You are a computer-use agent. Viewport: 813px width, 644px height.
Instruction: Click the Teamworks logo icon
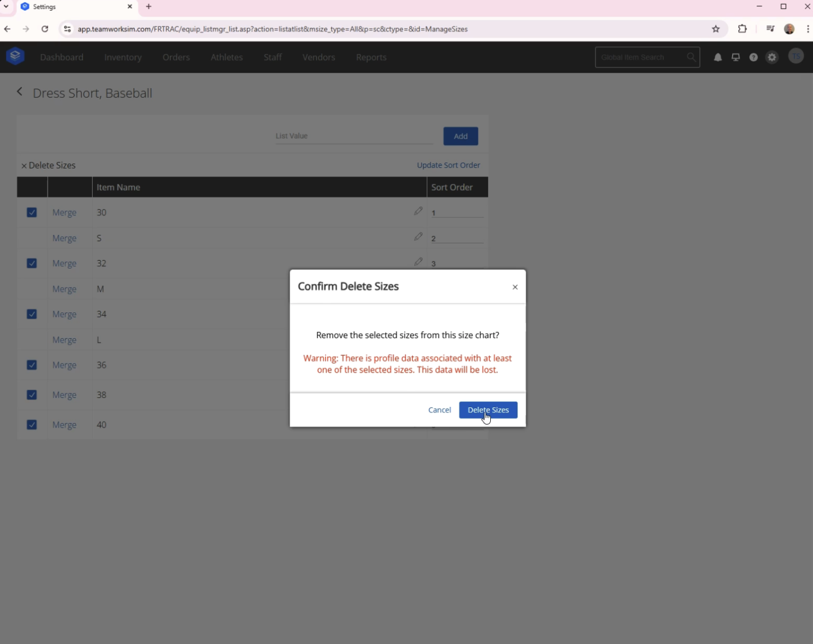point(15,56)
